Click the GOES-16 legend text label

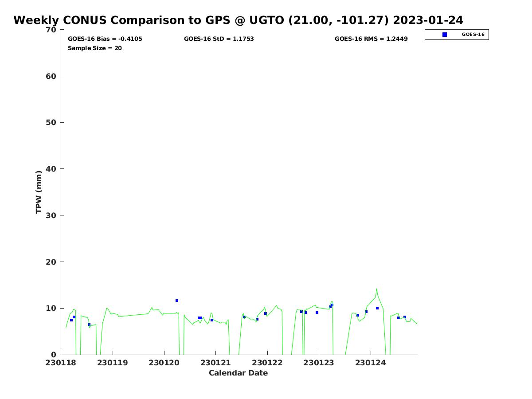473,35
